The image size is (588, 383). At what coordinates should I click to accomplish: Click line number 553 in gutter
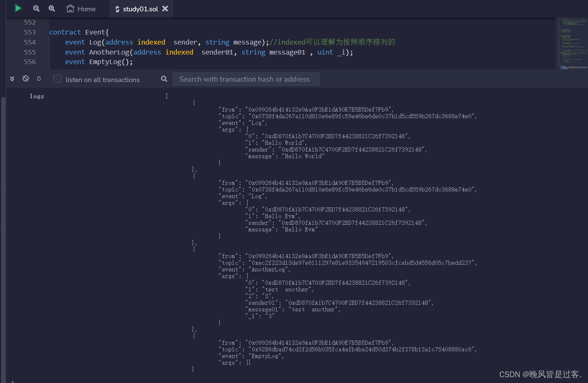[x=30, y=32]
